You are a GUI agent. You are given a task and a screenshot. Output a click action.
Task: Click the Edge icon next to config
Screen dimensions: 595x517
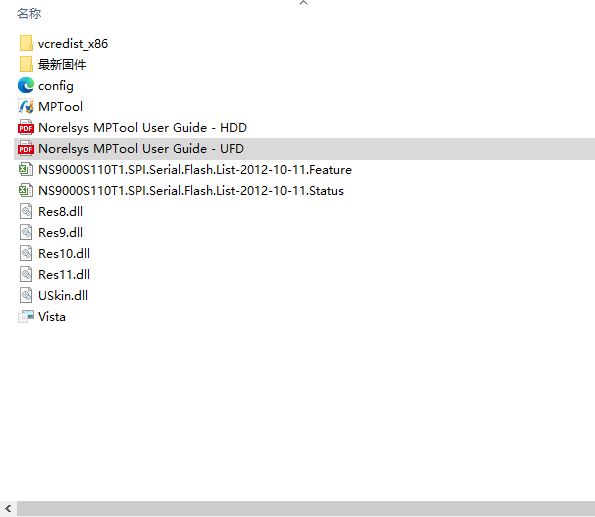point(26,85)
